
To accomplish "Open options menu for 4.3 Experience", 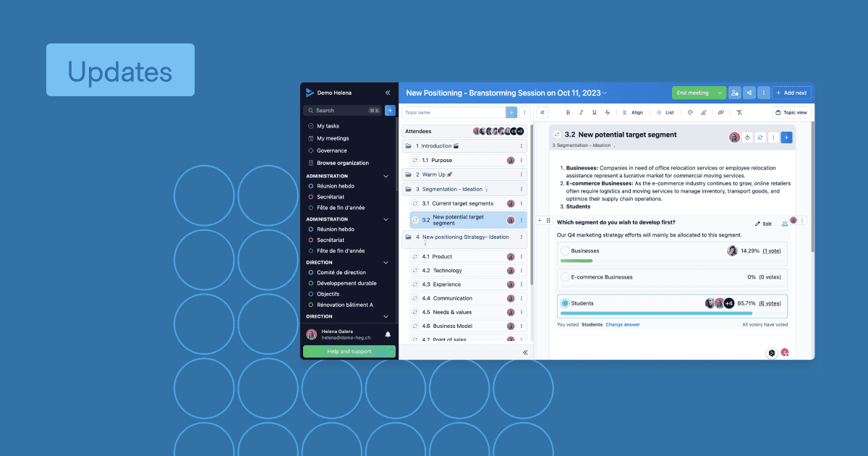I will [522, 284].
